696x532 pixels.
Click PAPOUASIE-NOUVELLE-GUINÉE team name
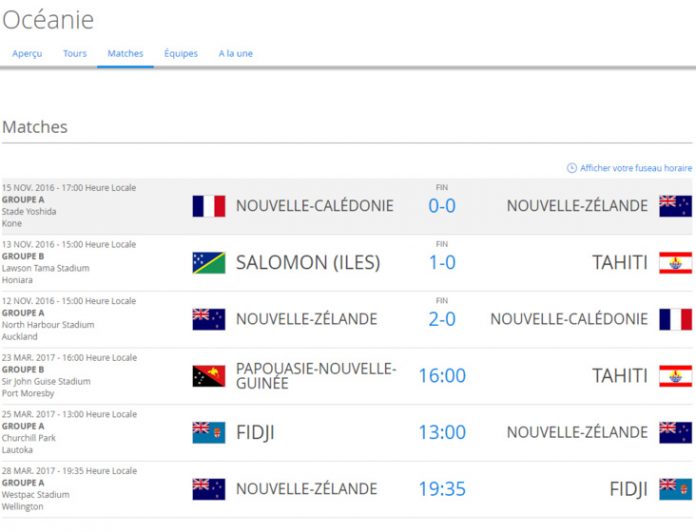click(x=316, y=376)
